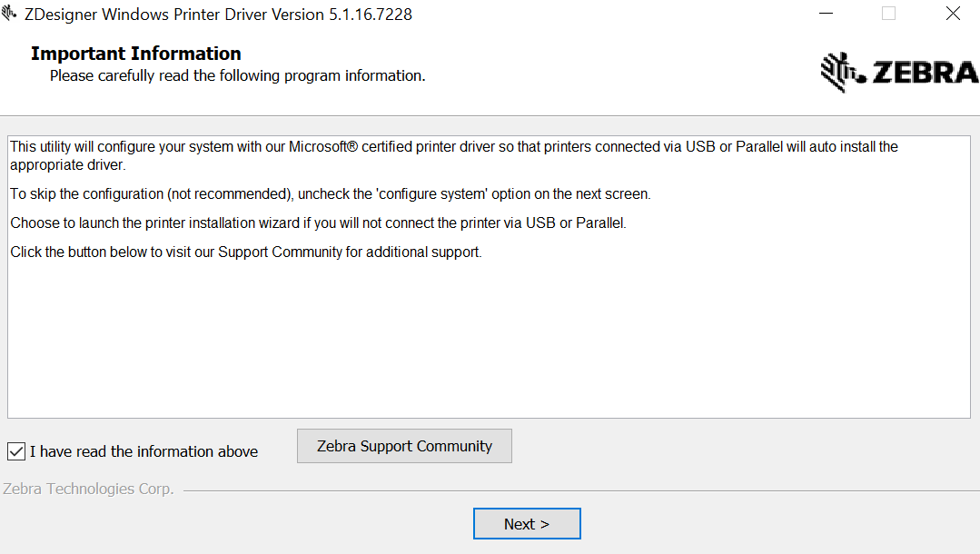Click the 'Important Information' heading

tap(136, 53)
